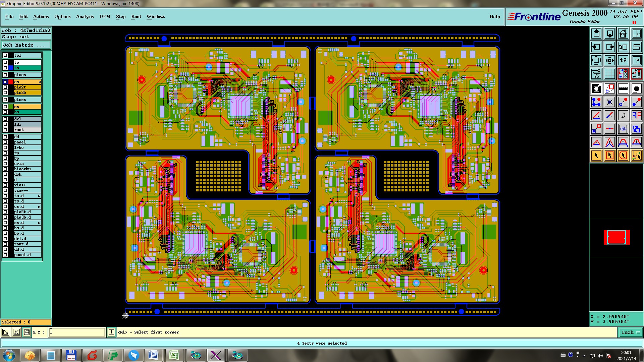Click the Home view icon
Screen dimensions: 644x362
coord(623,34)
